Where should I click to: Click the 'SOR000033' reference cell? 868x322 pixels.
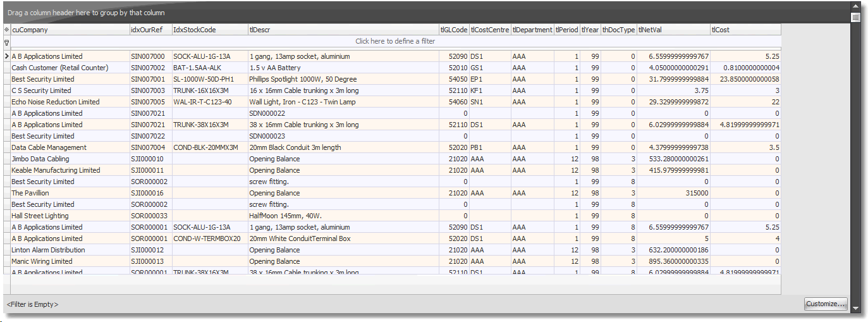click(x=150, y=216)
